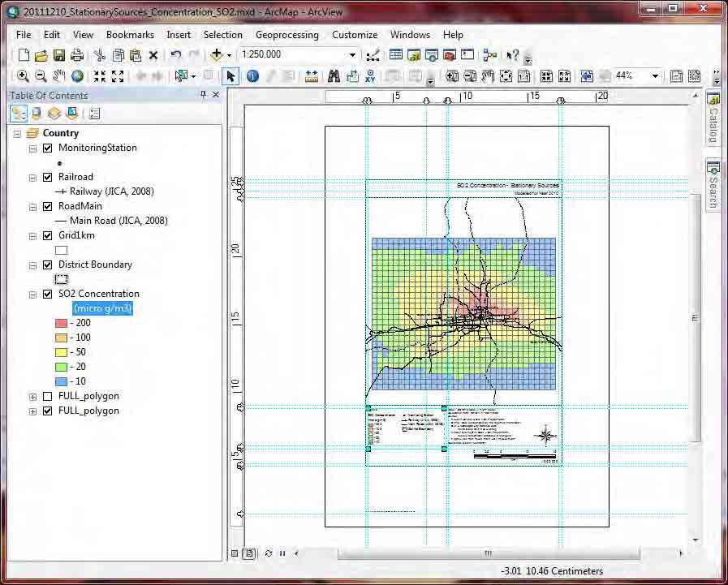
Task: Open the Edit menu
Action: [51, 35]
